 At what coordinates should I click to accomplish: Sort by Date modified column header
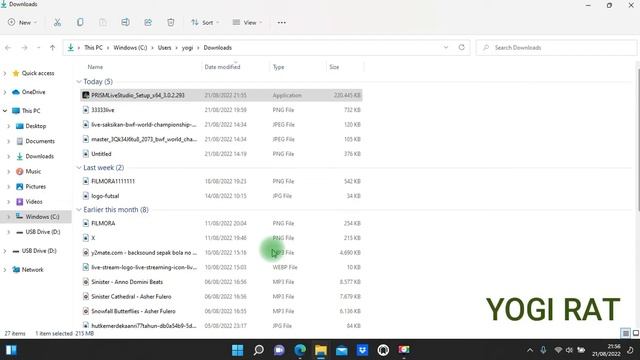click(222, 67)
